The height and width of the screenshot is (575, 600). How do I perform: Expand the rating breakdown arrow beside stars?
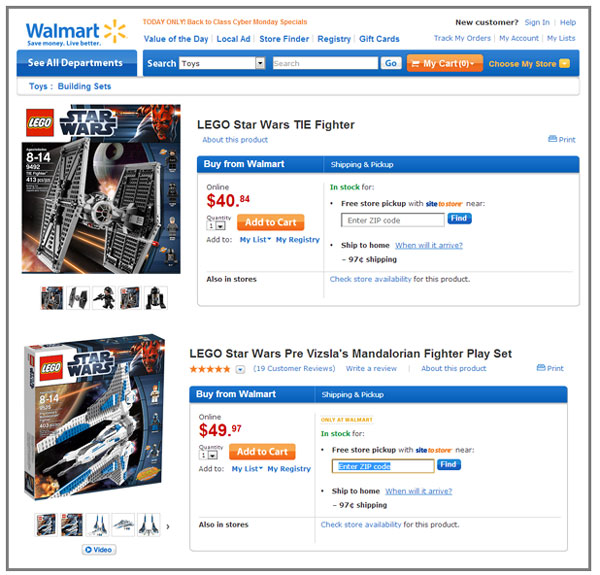point(240,370)
